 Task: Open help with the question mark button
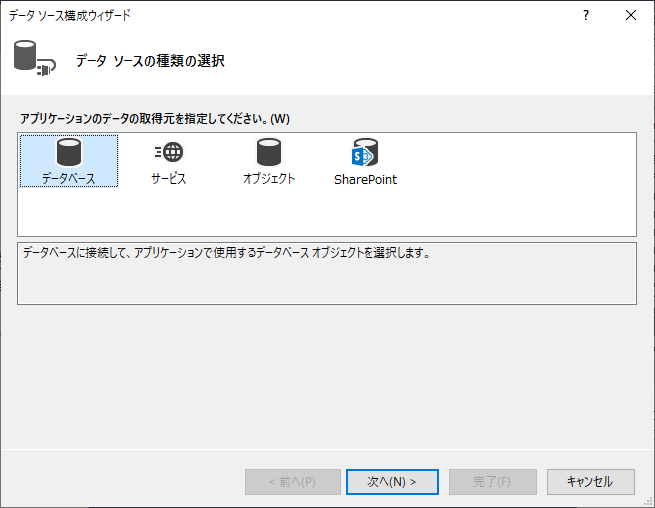(x=586, y=15)
